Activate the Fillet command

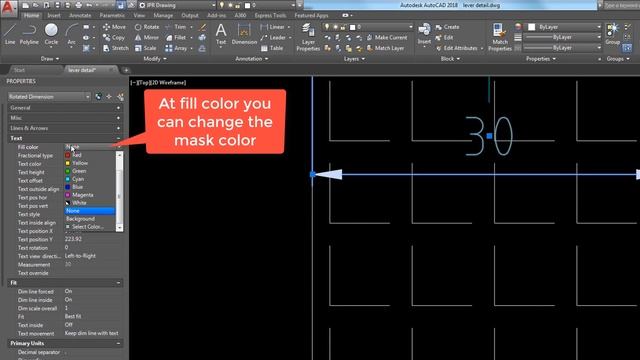tap(176, 38)
